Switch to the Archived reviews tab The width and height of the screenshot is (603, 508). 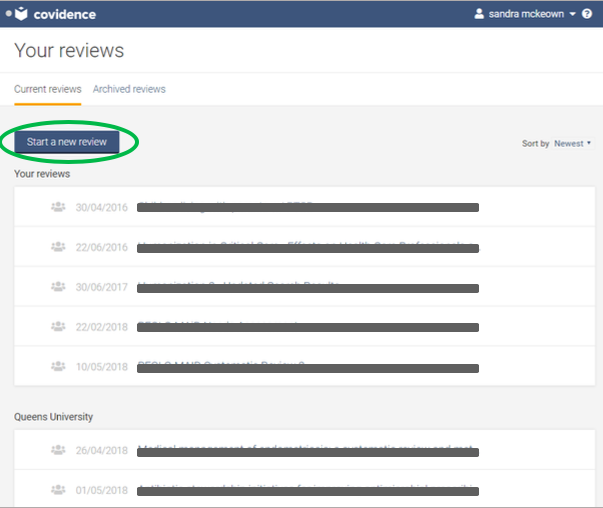(129, 89)
